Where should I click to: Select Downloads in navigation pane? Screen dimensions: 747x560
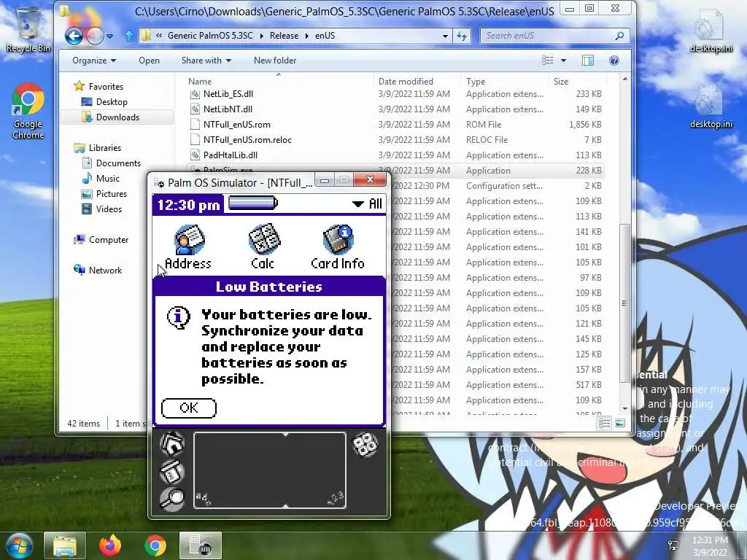pyautogui.click(x=110, y=117)
